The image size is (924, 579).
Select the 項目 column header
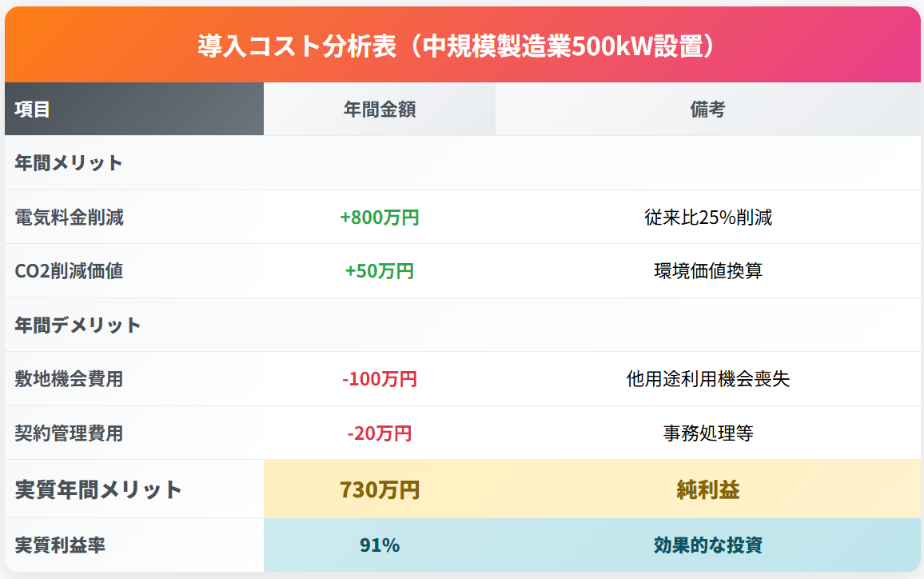33,110
